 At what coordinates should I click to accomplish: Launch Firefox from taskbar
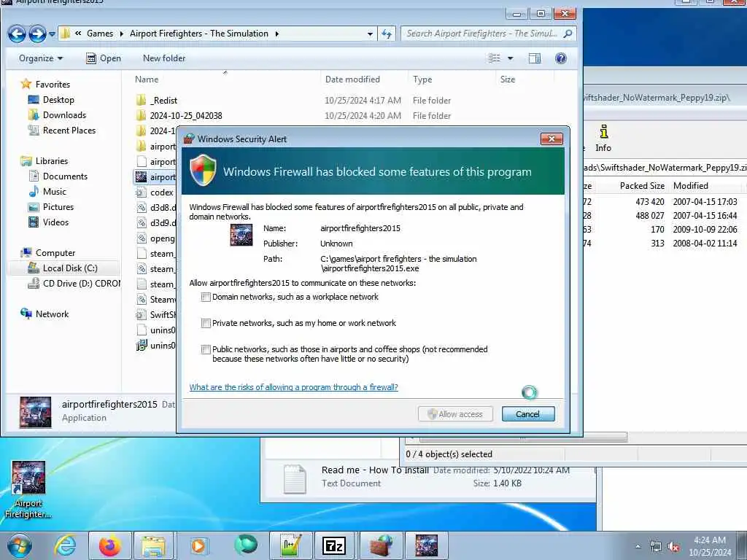(109, 545)
